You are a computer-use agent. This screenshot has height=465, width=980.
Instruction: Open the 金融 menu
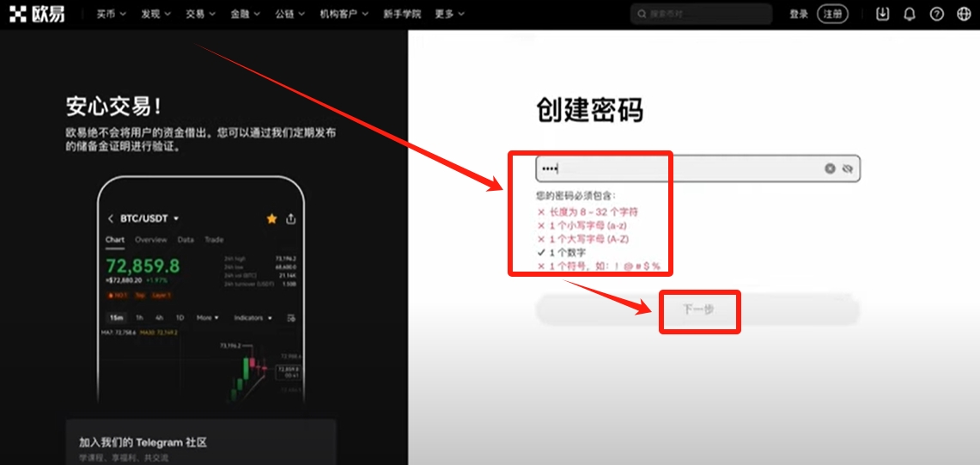point(245,14)
